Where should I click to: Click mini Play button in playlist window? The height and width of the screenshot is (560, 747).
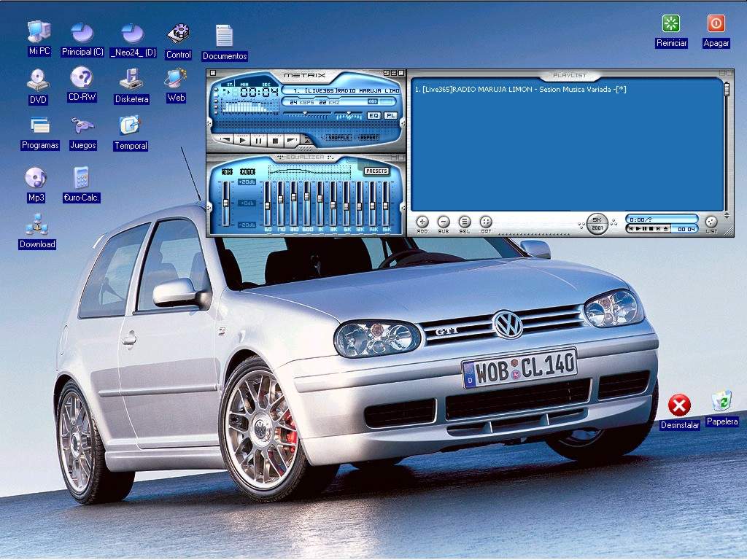(x=638, y=228)
